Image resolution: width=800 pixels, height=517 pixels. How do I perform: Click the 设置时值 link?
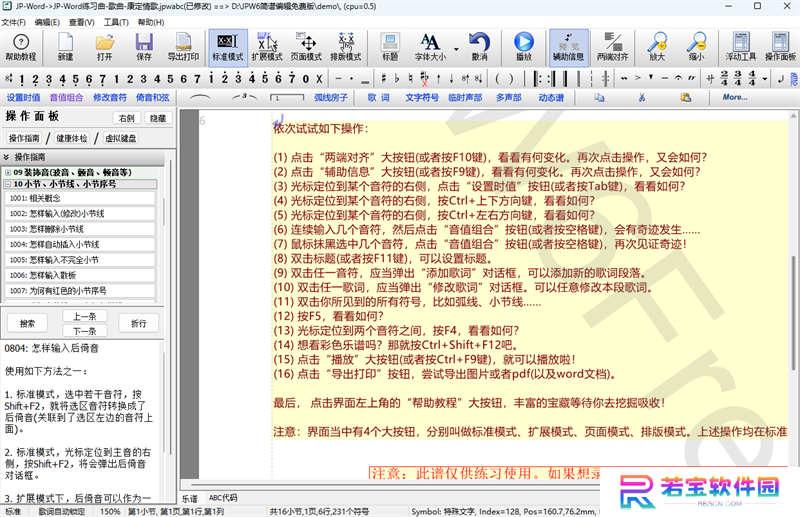23,97
